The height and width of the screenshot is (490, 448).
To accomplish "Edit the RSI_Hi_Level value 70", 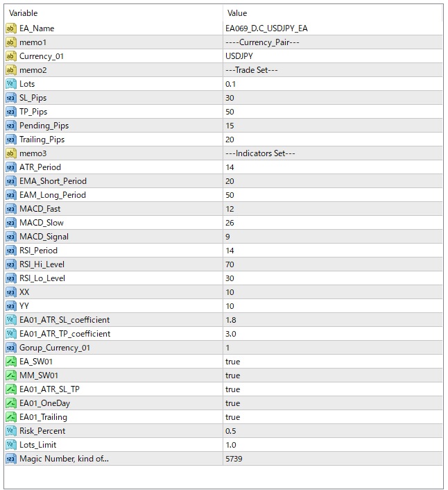I will click(x=230, y=264).
